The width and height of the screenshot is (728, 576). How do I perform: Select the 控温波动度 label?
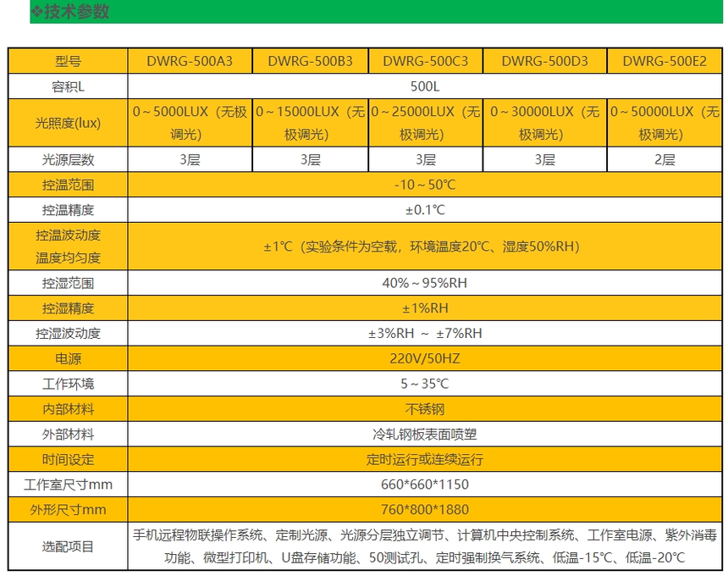click(69, 235)
